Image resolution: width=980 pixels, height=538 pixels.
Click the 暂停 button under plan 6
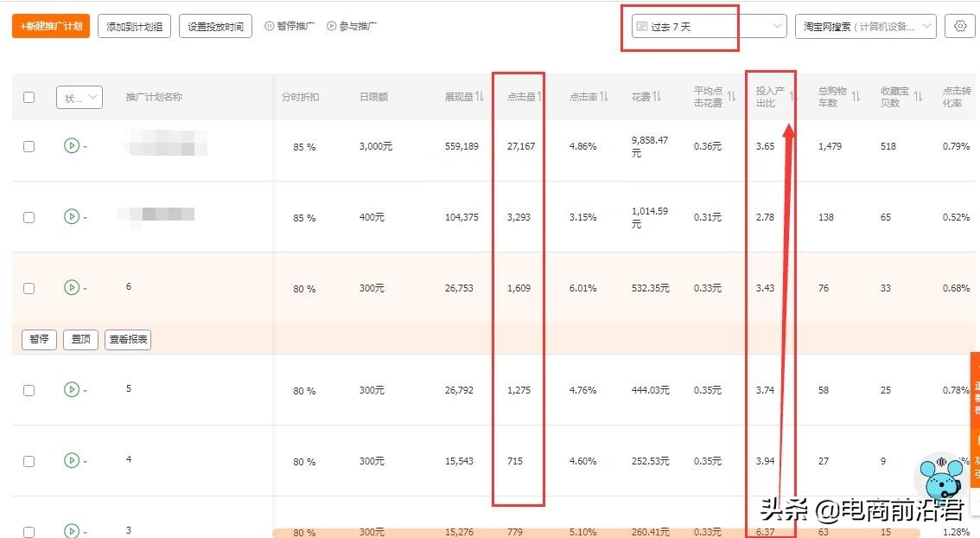(x=39, y=339)
